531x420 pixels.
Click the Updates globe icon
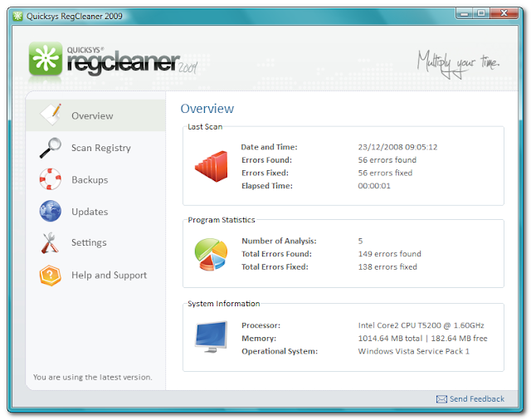50,211
